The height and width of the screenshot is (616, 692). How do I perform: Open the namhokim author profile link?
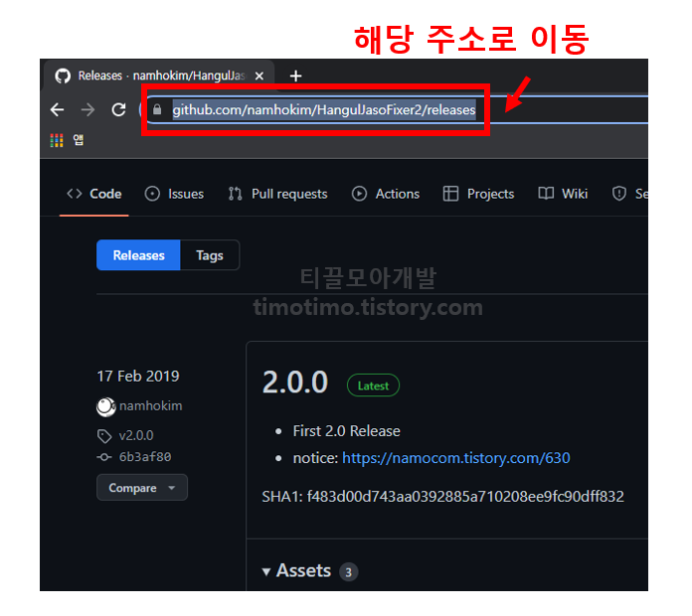pyautogui.click(x=150, y=405)
